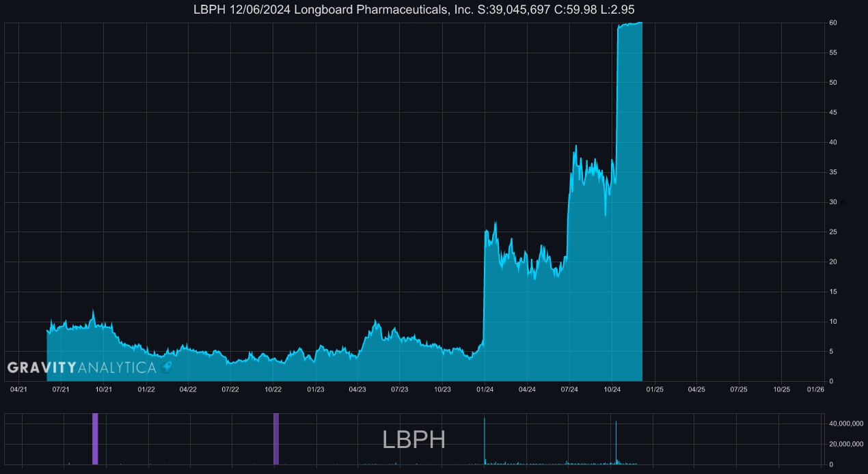The width and height of the screenshot is (868, 474).
Task: Click the '01/24' date axis label
Action: point(485,389)
